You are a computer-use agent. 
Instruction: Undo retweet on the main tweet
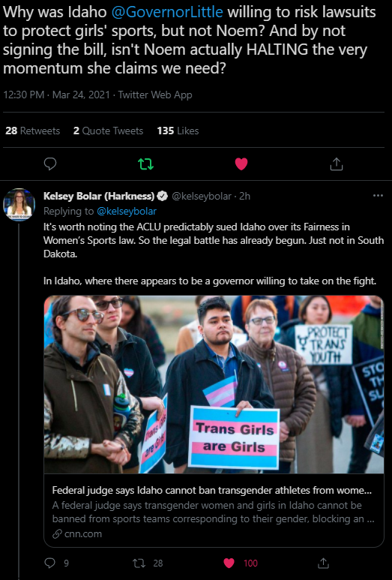pyautogui.click(x=145, y=164)
